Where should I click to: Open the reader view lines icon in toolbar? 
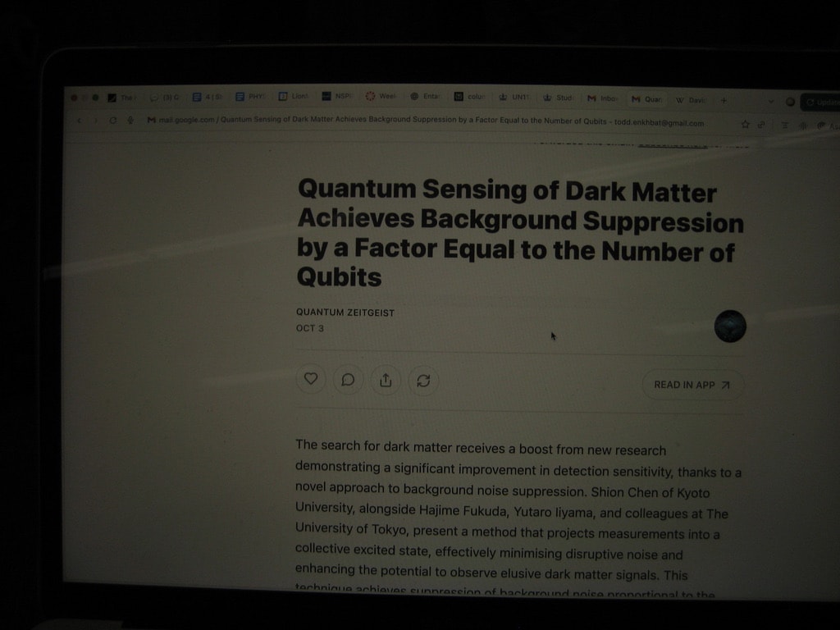click(x=785, y=126)
